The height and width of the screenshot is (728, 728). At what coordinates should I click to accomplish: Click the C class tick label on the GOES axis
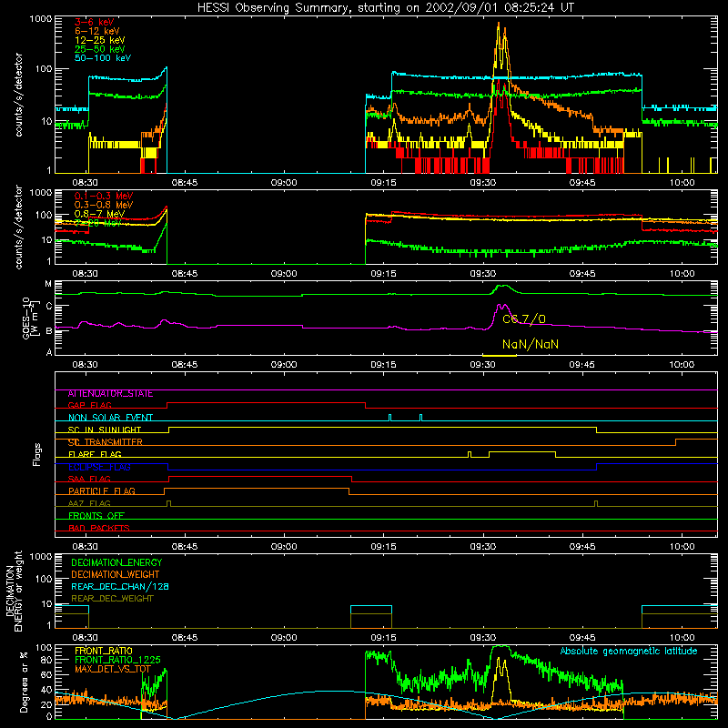pos(49,307)
